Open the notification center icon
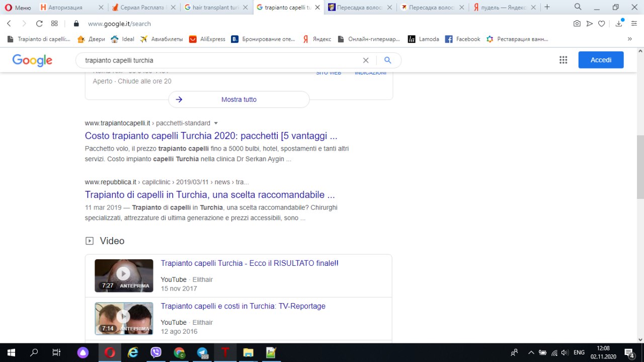644x362 pixels. 629,352
